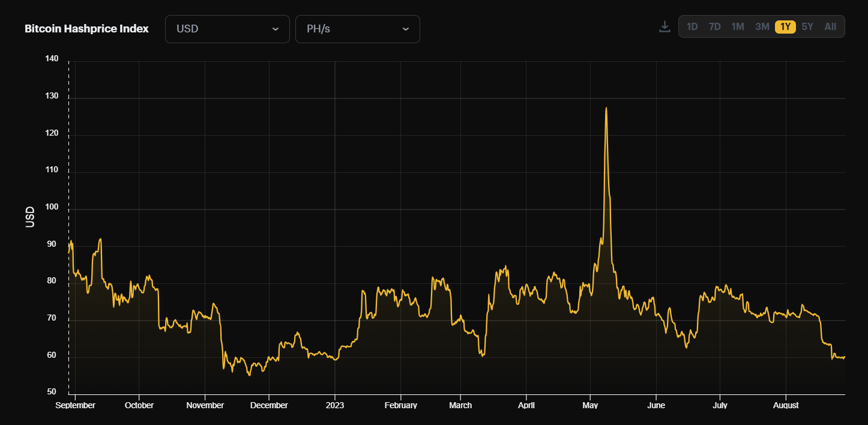Select the 1D time range
The height and width of the screenshot is (425, 868).
click(692, 26)
